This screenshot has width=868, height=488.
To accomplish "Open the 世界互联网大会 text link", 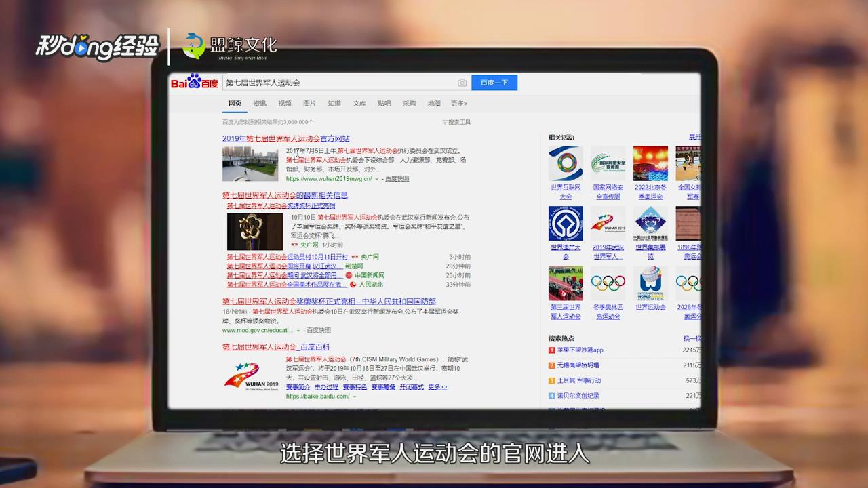I will [x=566, y=192].
